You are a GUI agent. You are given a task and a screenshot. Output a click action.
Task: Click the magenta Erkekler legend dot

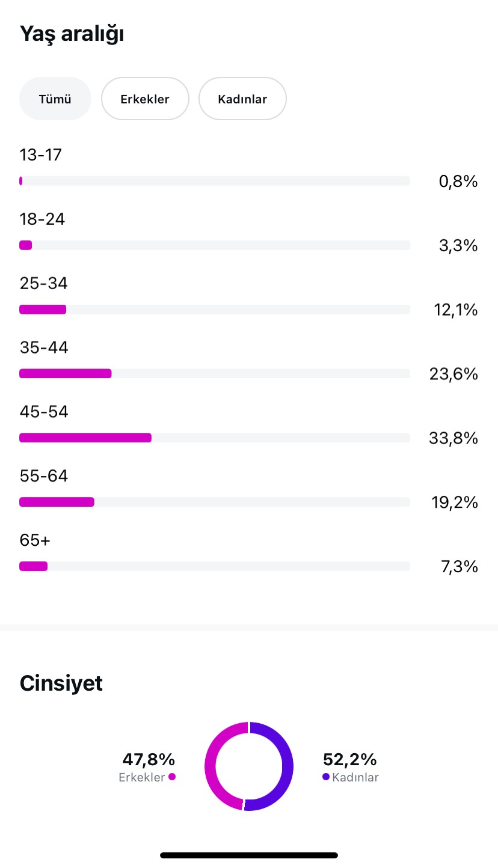(x=172, y=777)
